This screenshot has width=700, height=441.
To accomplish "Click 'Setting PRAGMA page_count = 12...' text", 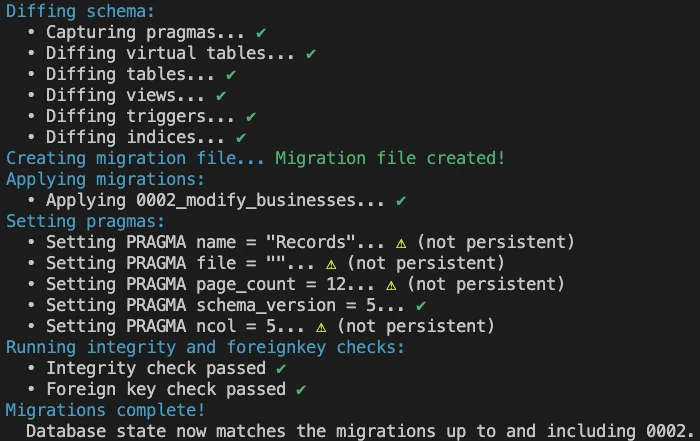I will [210, 284].
